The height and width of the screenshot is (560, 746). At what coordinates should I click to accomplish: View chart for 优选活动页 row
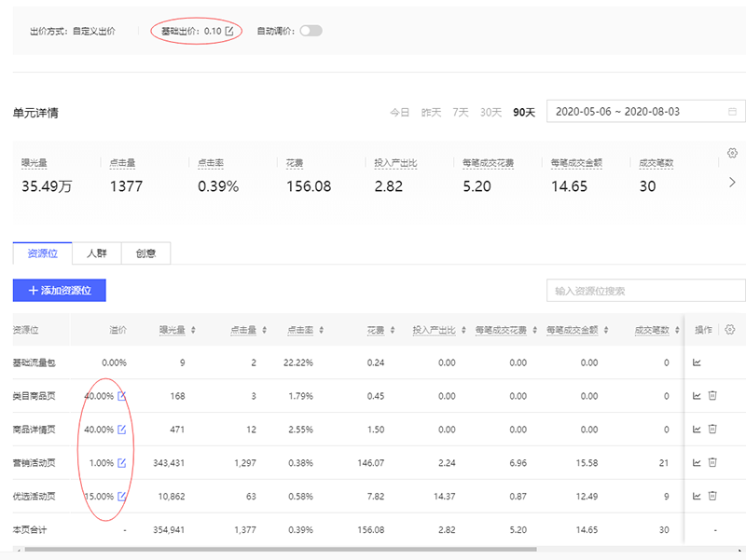pos(697,497)
